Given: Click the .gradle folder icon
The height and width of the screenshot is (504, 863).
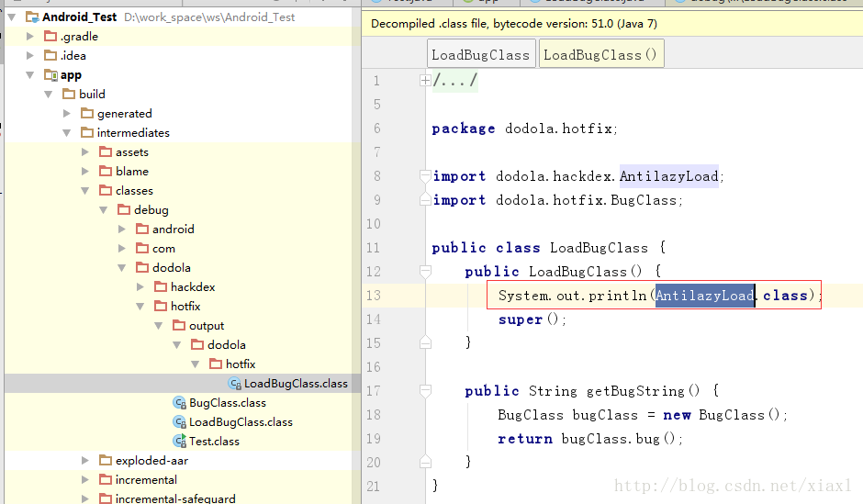Looking at the screenshot, I should tap(50, 37).
